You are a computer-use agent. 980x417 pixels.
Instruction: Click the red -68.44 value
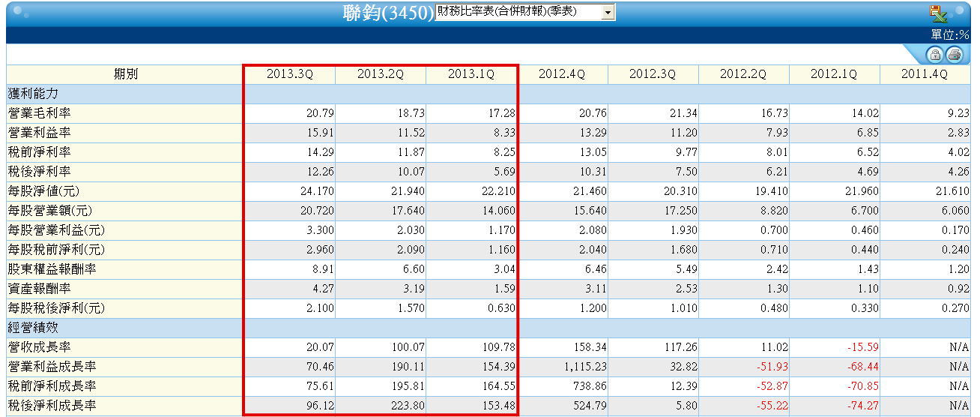[x=862, y=367]
